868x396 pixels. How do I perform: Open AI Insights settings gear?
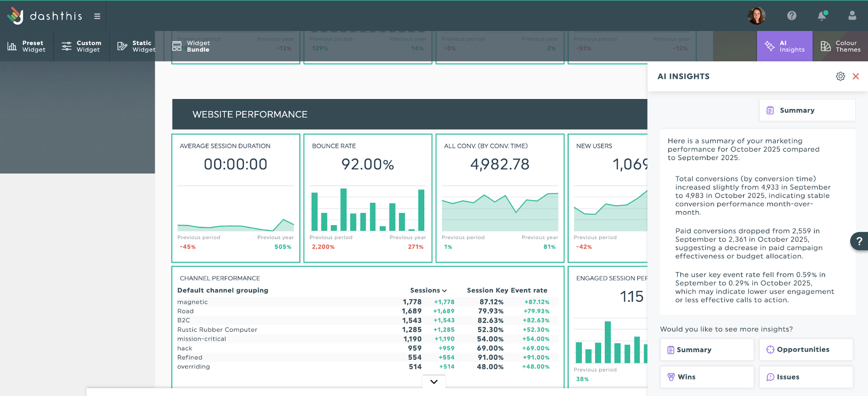click(840, 76)
